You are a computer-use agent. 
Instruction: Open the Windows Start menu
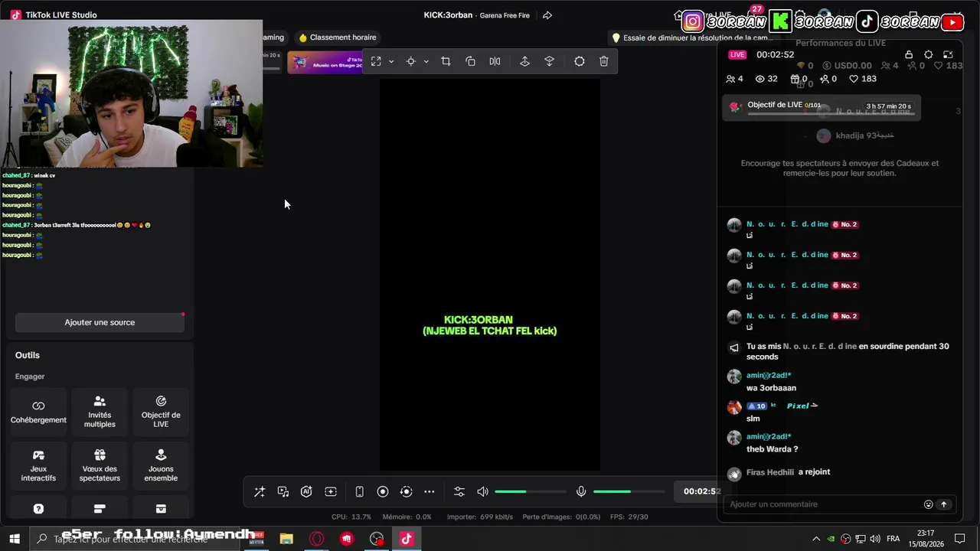(x=14, y=539)
